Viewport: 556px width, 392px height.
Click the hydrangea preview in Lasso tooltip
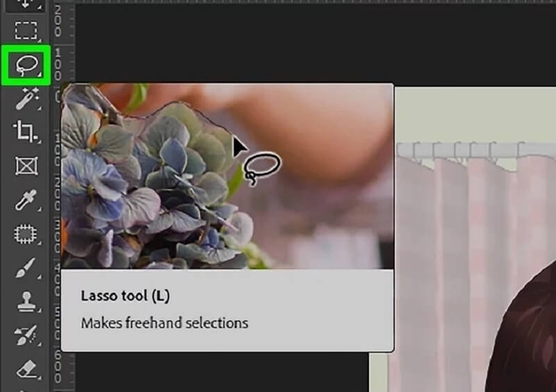pyautogui.click(x=227, y=176)
